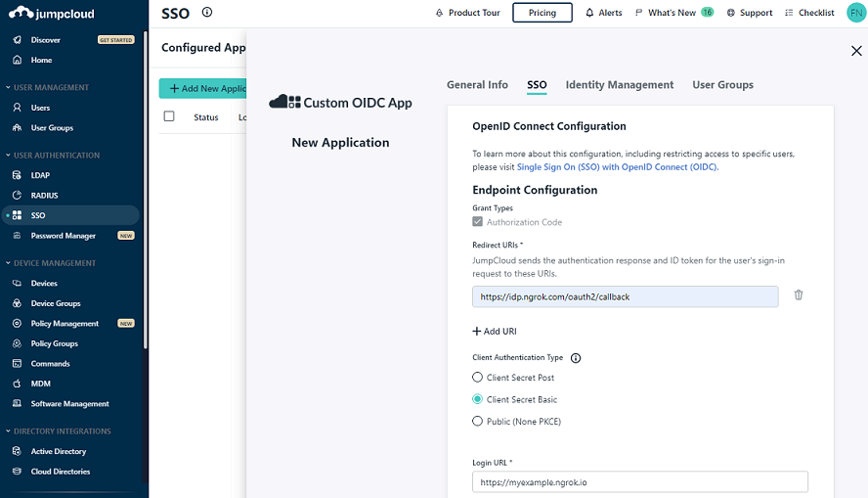Click the Active Directory icon
This screenshot has width=868, height=498.
[18, 451]
